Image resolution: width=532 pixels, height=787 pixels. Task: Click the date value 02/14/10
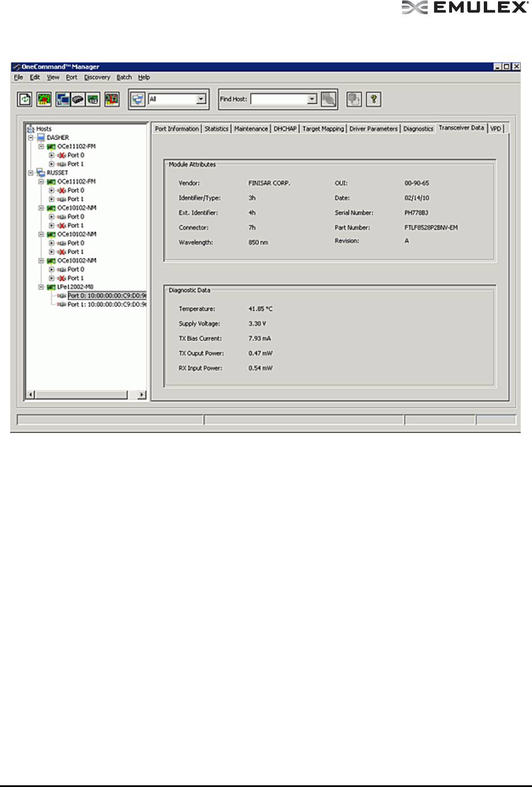click(417, 198)
